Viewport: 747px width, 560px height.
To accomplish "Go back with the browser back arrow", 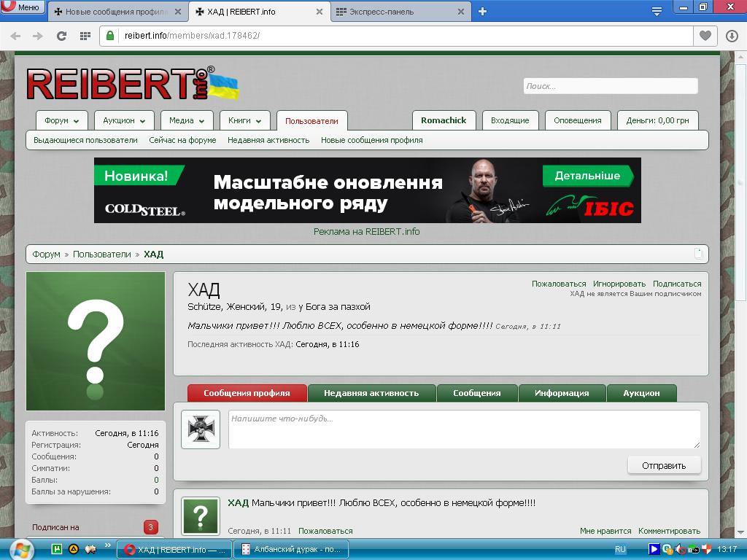I will [x=15, y=36].
